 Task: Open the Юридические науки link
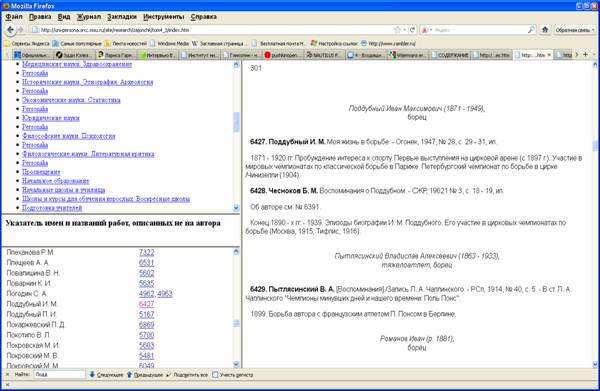coord(51,118)
